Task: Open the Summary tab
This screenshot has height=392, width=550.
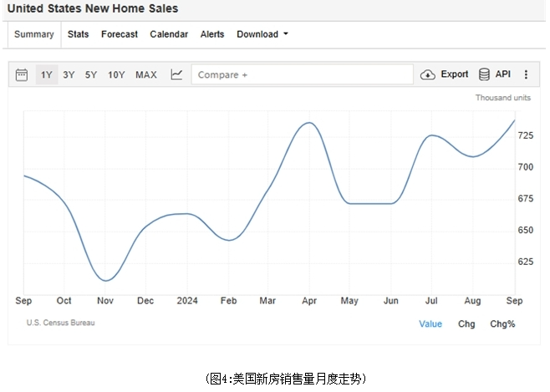Action: pos(34,34)
